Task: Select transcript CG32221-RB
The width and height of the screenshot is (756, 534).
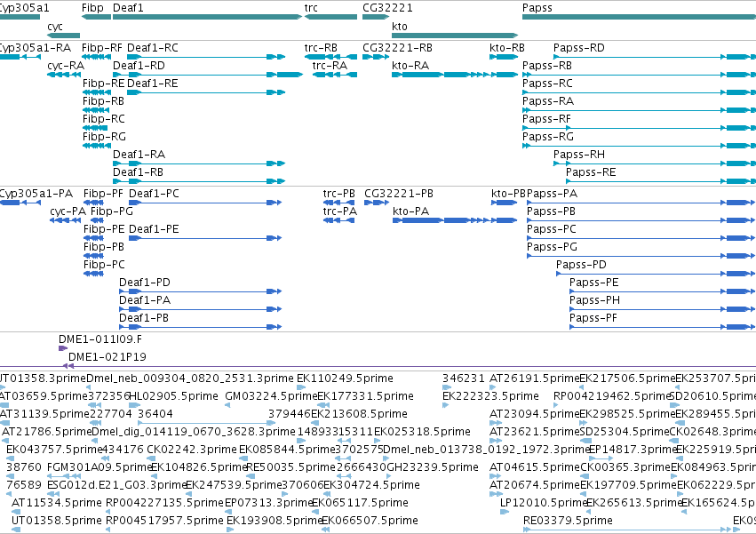Action: [376, 57]
